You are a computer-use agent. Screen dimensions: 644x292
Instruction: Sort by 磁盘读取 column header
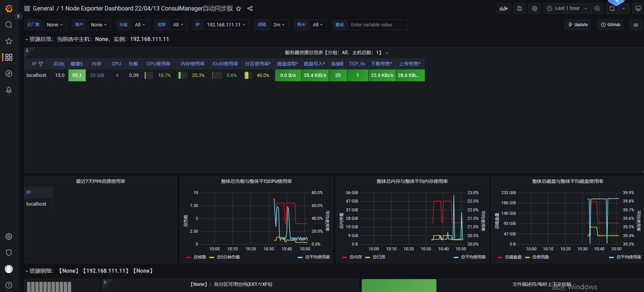[288, 64]
